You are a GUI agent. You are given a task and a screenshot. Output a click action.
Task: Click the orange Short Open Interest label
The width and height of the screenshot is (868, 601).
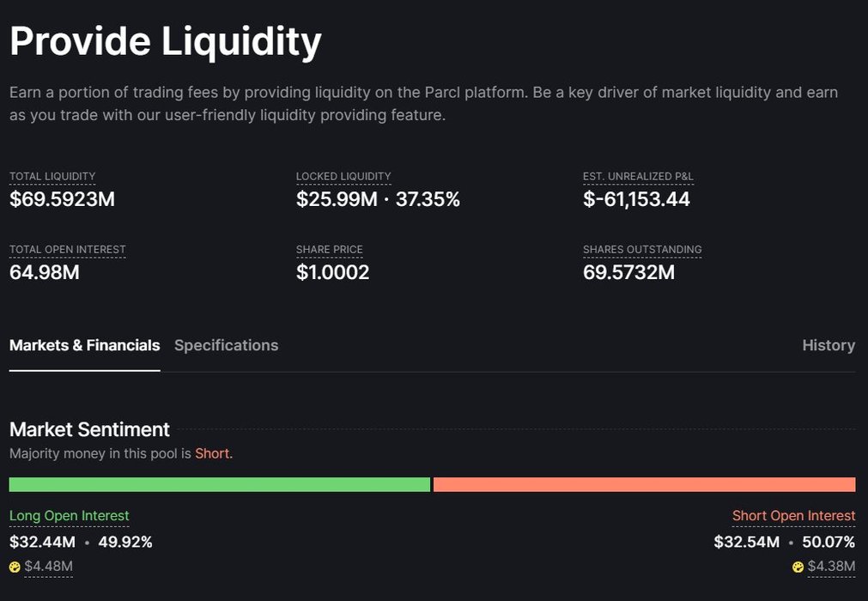[793, 516]
